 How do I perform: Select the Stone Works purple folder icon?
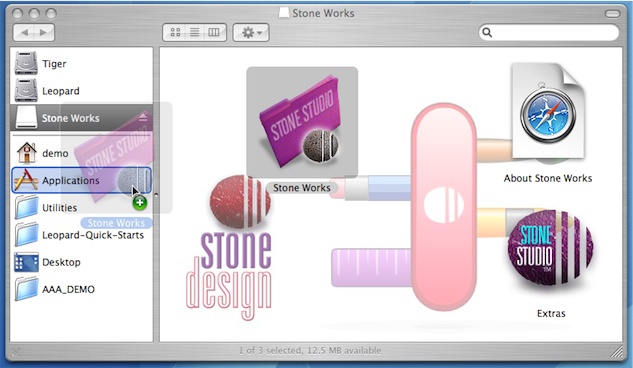[302, 122]
